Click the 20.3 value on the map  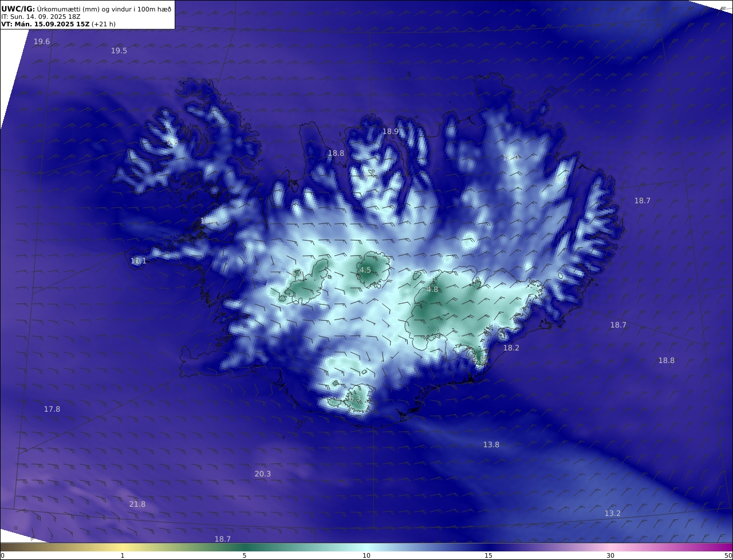point(263,474)
